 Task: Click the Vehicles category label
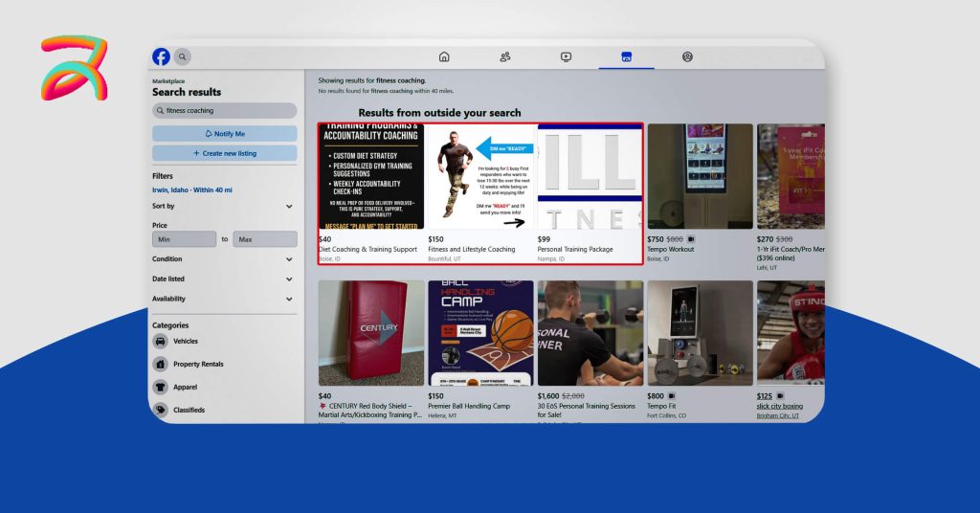tap(186, 341)
